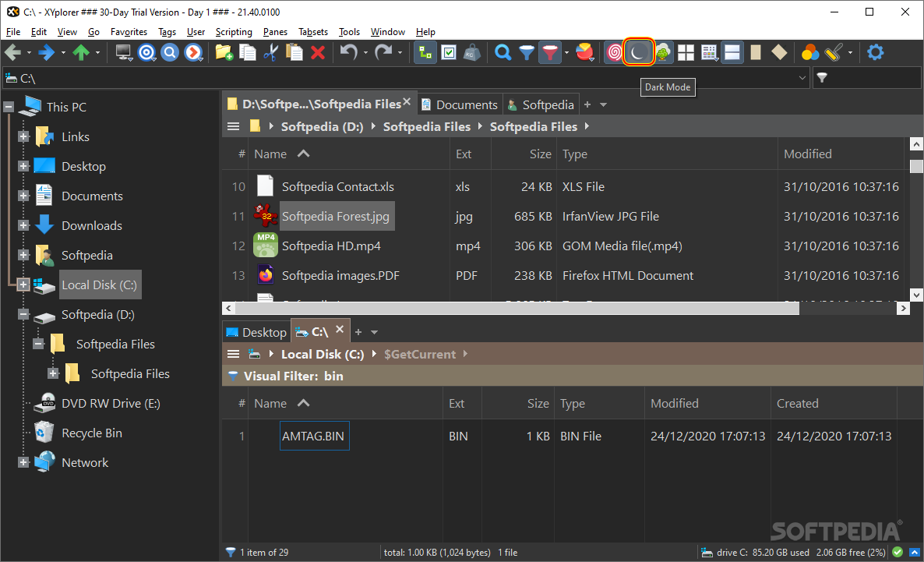Screen dimensions: 924x562
Task: Collapse the Softpedia (D:) tree node
Action: click(23, 314)
